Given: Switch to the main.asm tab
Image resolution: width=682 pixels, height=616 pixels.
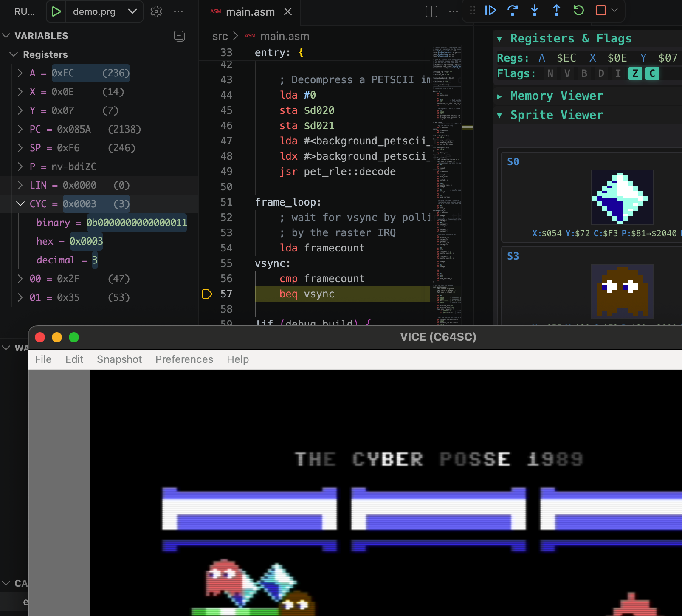Looking at the screenshot, I should click(x=250, y=12).
